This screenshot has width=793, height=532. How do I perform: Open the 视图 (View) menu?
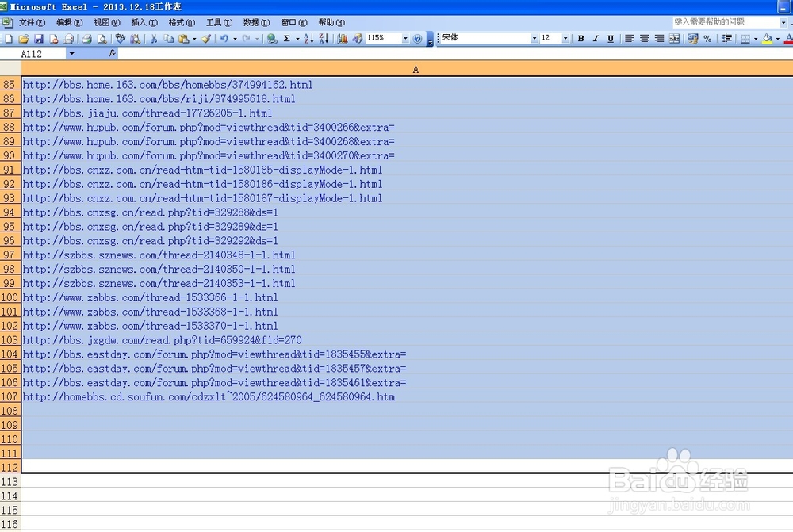[x=107, y=22]
